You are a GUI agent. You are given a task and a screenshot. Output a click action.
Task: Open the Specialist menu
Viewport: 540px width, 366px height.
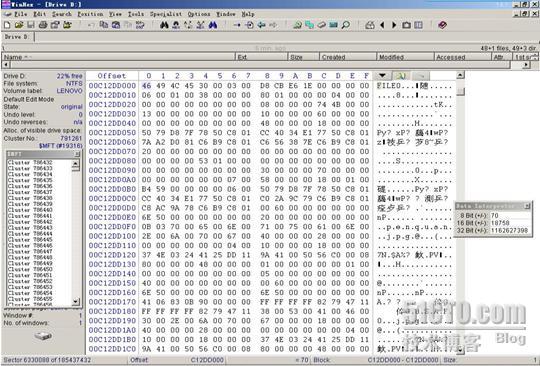[166, 14]
